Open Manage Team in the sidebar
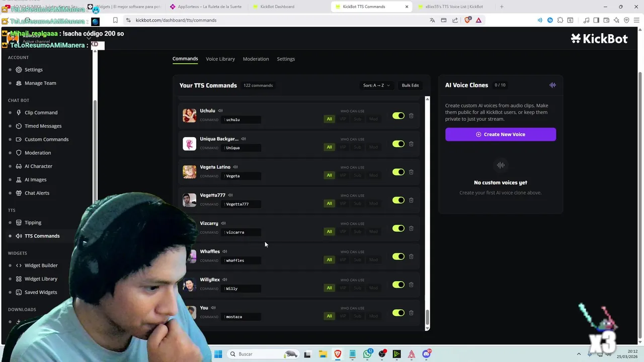644x362 pixels. (x=40, y=83)
